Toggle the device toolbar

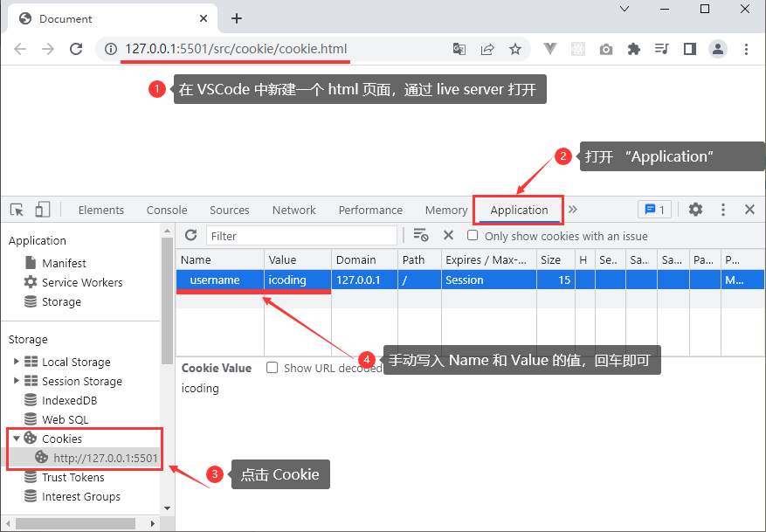click(43, 210)
